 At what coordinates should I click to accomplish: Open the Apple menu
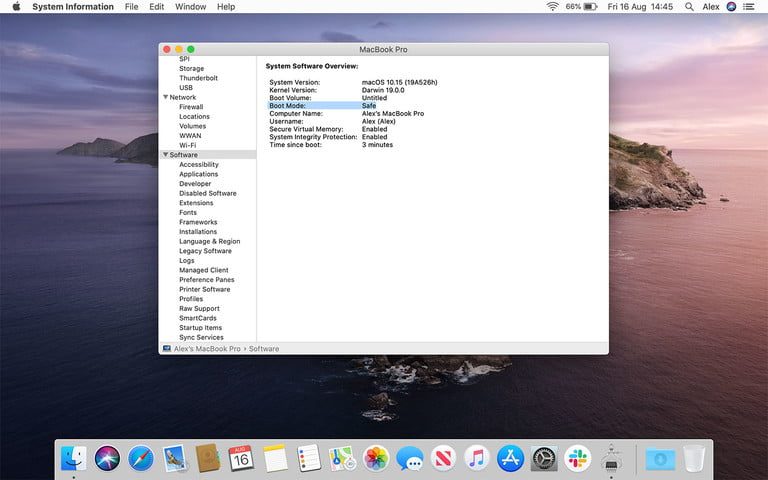click(12, 7)
